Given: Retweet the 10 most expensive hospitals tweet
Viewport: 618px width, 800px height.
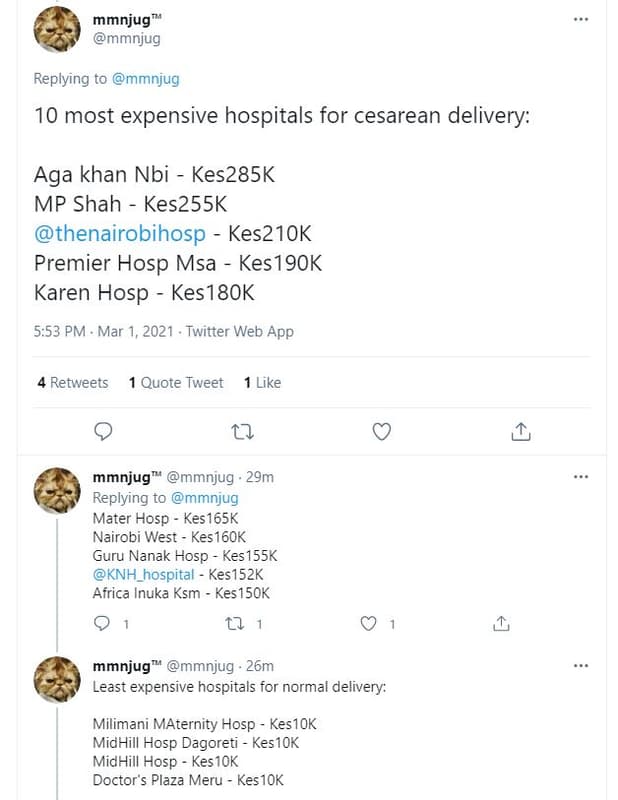Looking at the screenshot, I should click(x=242, y=431).
